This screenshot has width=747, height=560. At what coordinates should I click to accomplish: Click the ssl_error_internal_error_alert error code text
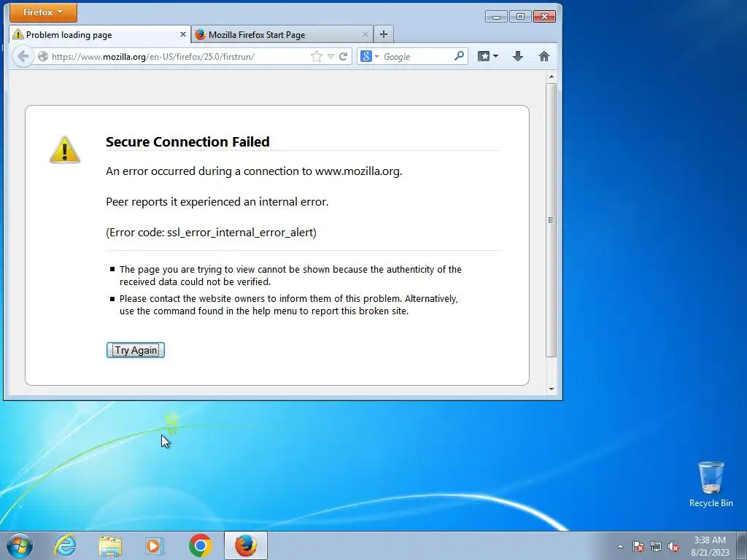[x=241, y=233]
